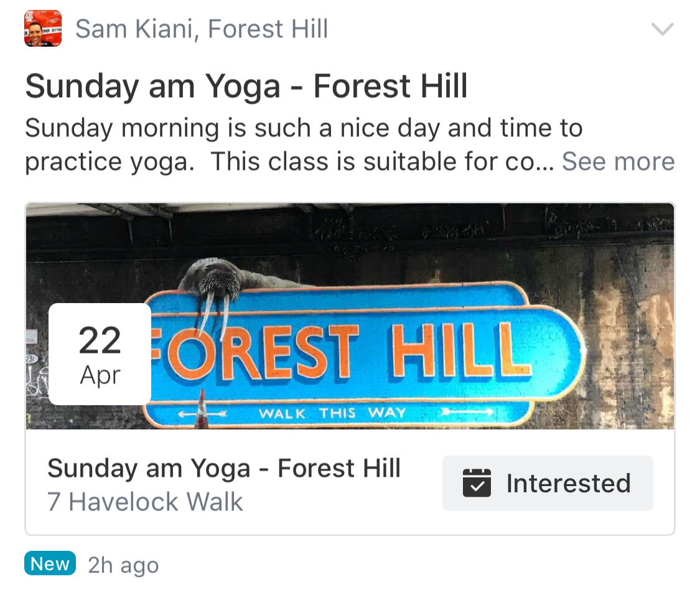
Task: Click Sam Kiani's profile avatar
Action: (43, 29)
